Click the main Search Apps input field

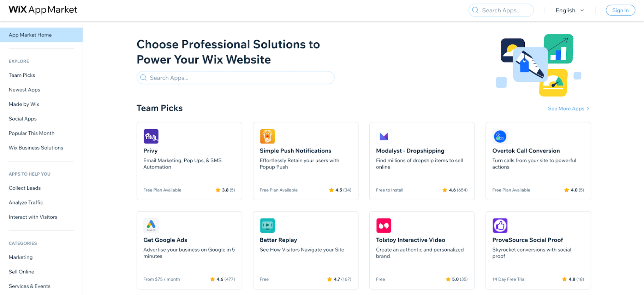coord(235,77)
